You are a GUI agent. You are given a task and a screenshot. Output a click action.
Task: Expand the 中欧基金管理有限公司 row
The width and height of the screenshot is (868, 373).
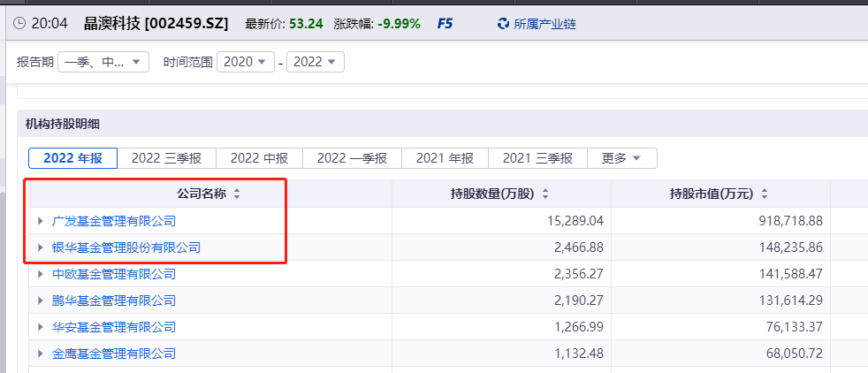pyautogui.click(x=40, y=274)
